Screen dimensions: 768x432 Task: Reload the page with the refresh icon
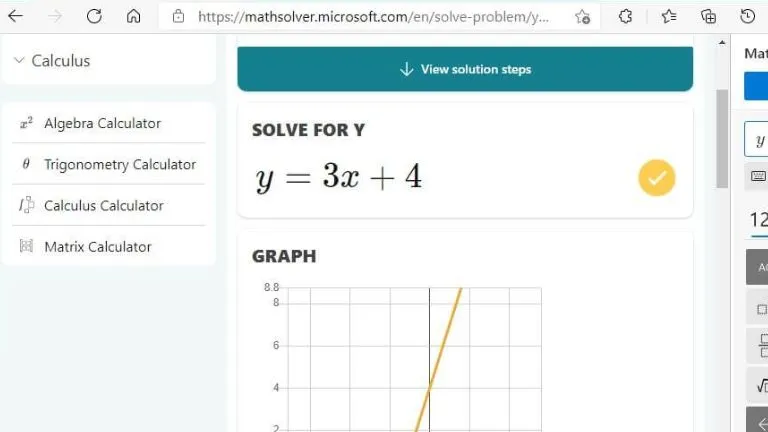94,16
